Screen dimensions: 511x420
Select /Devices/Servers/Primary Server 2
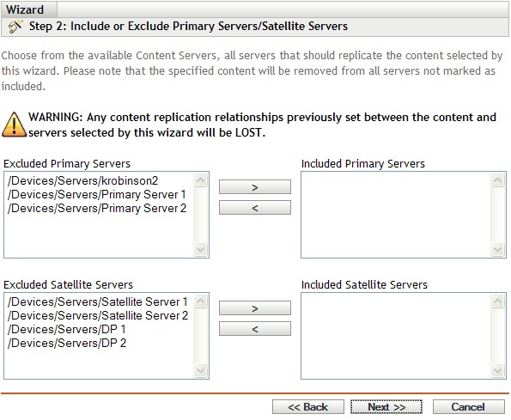tap(97, 208)
